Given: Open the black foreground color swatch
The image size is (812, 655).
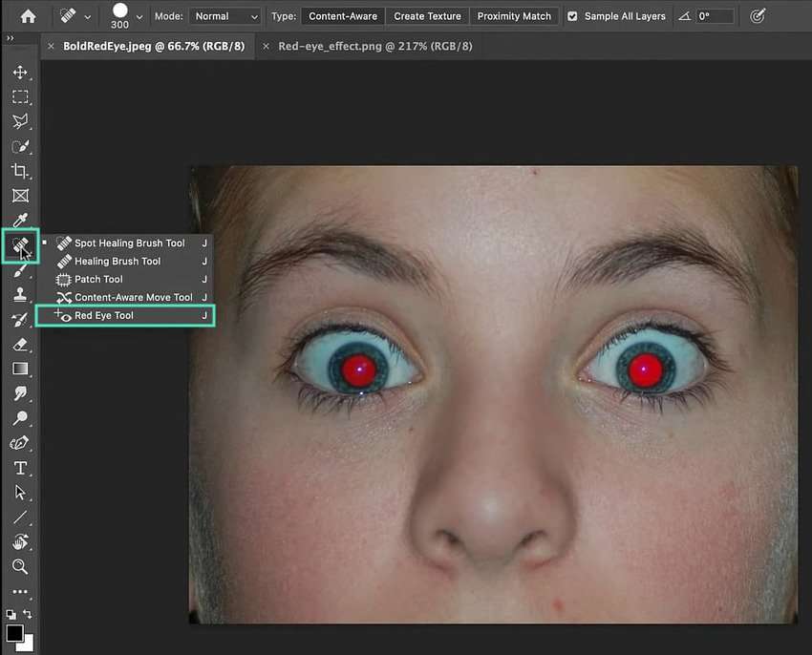Looking at the screenshot, I should point(15,634).
